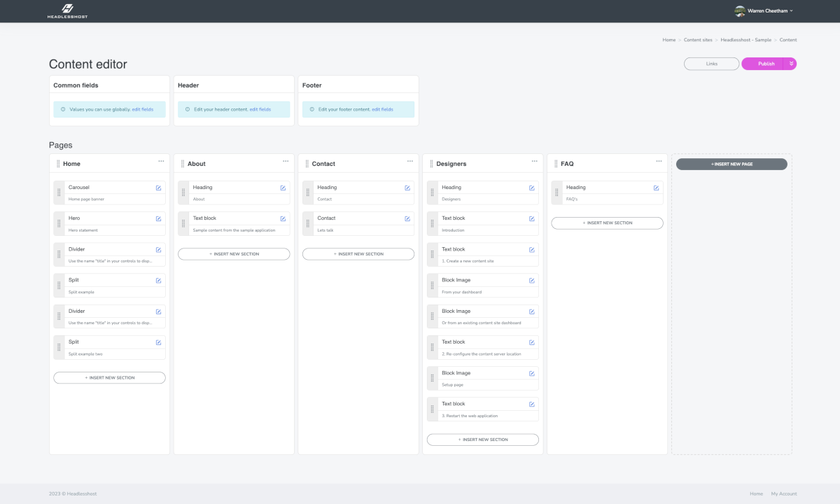Edit the Text block on the About page
This screenshot has height=504, width=840.
pyautogui.click(x=283, y=218)
